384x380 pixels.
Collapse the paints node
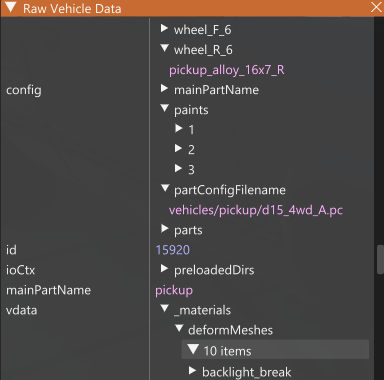click(x=164, y=108)
